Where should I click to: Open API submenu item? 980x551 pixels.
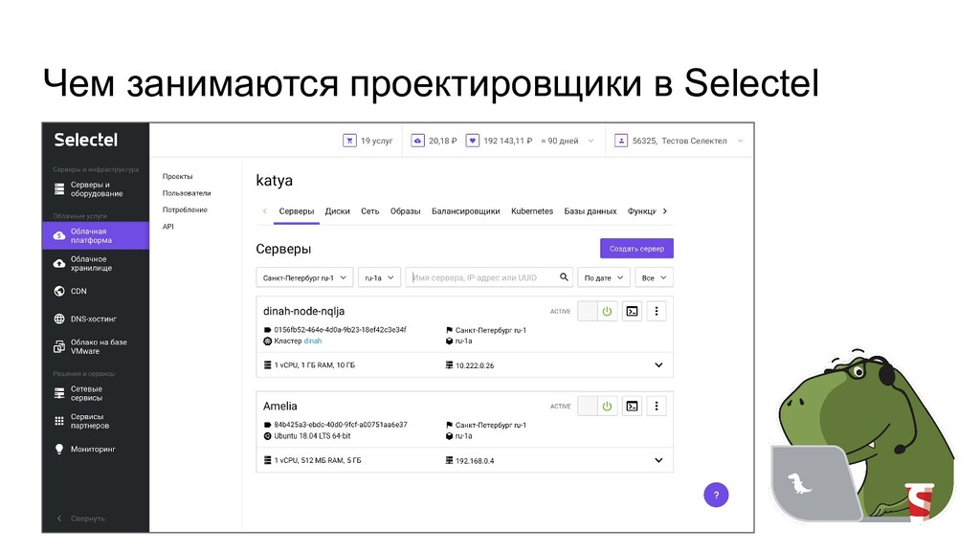click(168, 227)
